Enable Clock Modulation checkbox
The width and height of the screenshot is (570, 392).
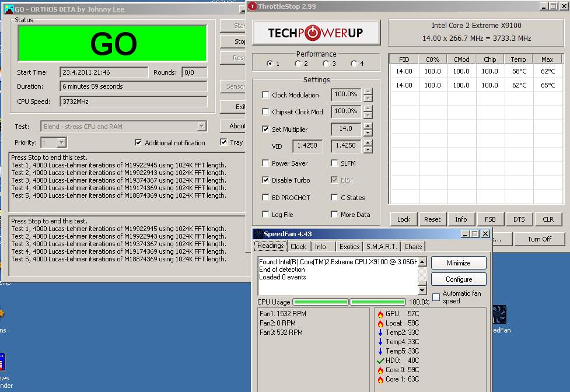click(265, 95)
